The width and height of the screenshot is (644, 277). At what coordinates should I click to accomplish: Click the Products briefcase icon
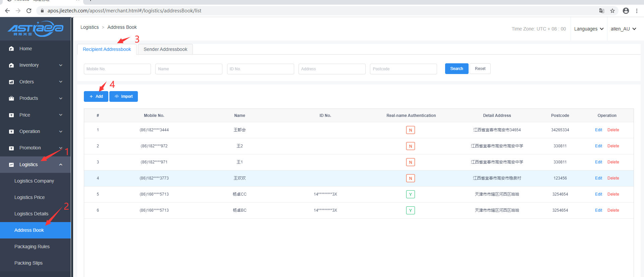(x=11, y=98)
